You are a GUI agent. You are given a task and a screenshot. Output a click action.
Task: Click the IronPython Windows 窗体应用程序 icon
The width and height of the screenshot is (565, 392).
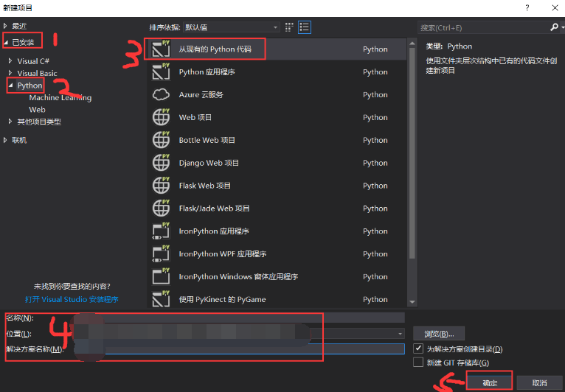pos(161,276)
